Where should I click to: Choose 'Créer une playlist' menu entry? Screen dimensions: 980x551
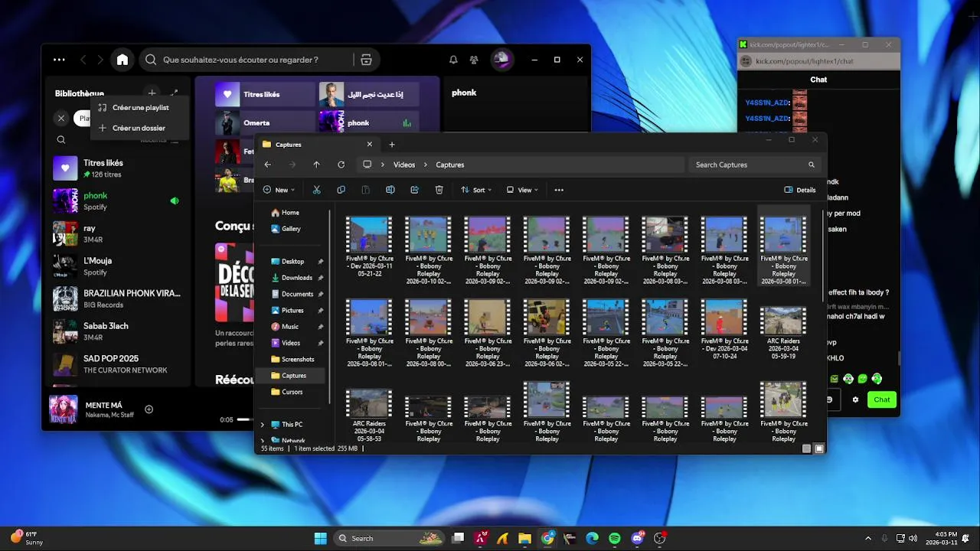coord(139,108)
